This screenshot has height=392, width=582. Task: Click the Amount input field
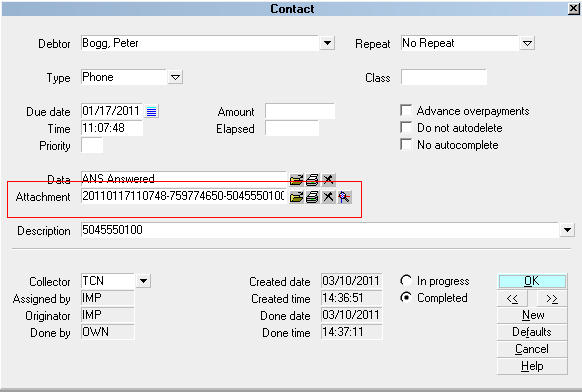(x=300, y=111)
